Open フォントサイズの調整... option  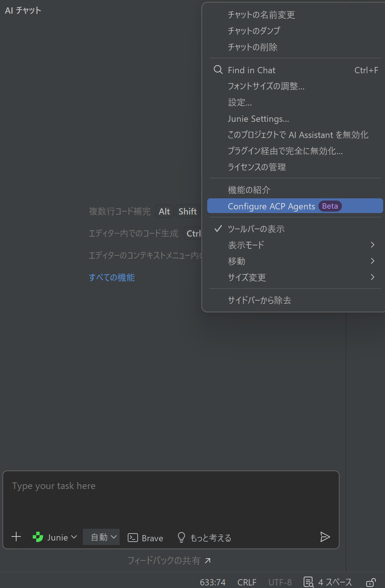(x=295, y=86)
